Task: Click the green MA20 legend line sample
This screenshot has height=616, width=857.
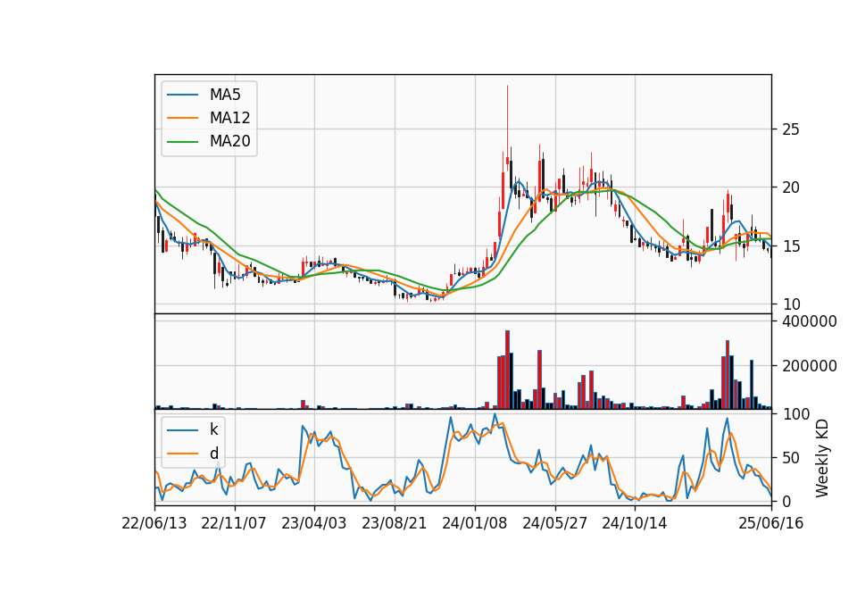Action: coord(182,142)
